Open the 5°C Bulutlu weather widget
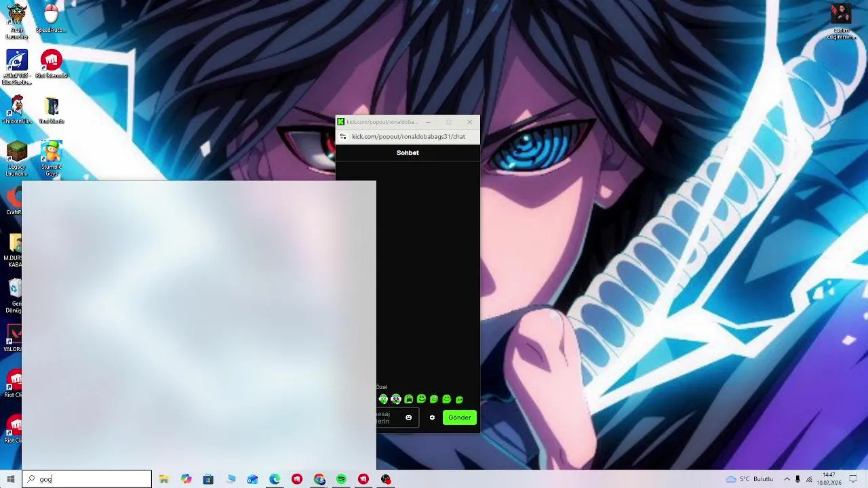868x488 pixels. click(749, 479)
